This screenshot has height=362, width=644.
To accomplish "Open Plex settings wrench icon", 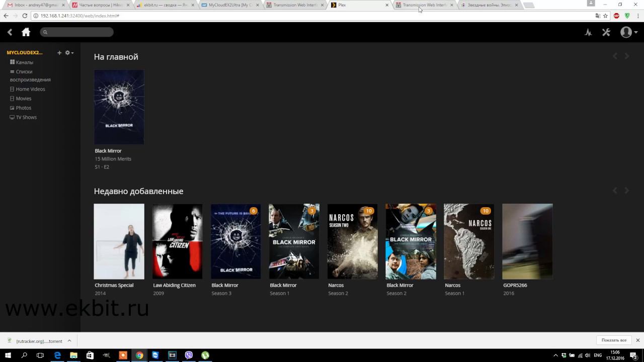I will [606, 32].
